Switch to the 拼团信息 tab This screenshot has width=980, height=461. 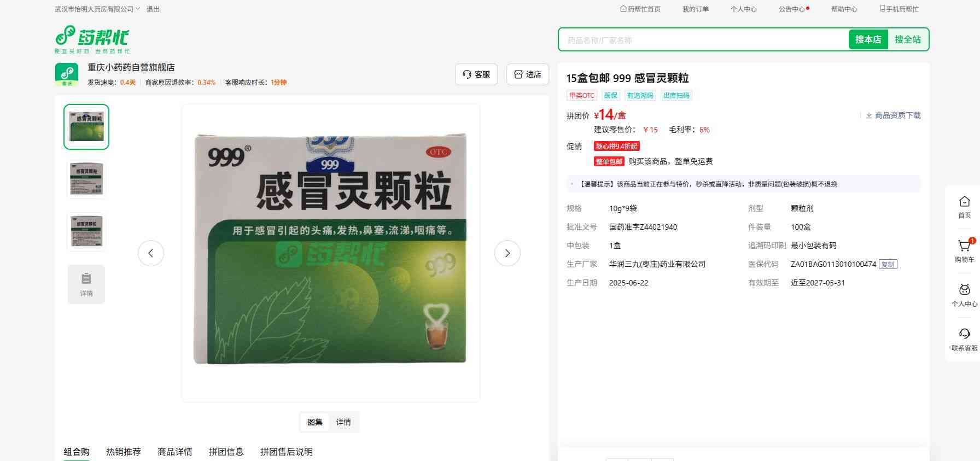226,452
